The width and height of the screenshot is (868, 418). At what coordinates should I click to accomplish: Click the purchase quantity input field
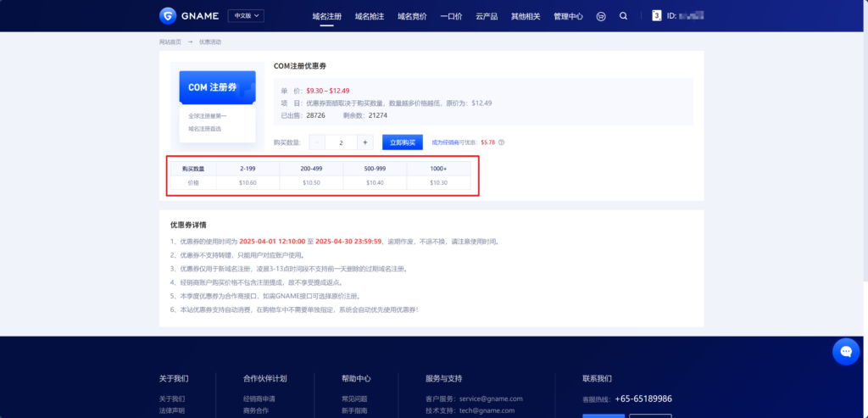[x=341, y=142]
